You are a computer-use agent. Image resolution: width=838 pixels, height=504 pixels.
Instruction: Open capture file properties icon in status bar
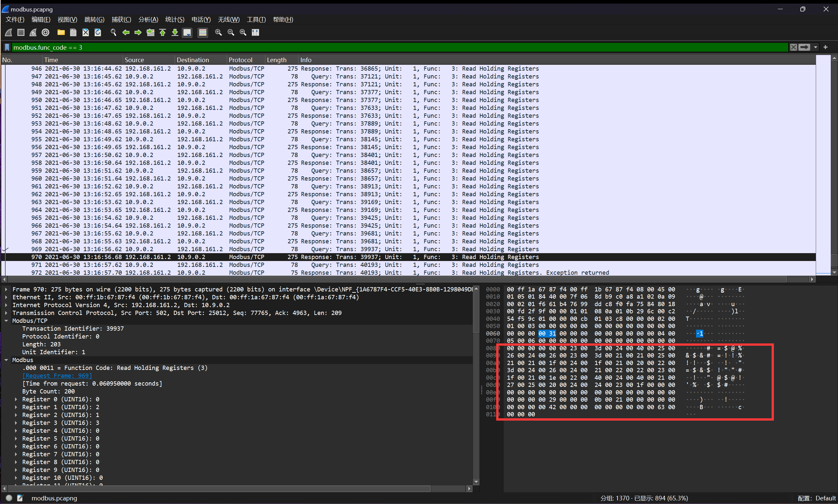(20, 498)
